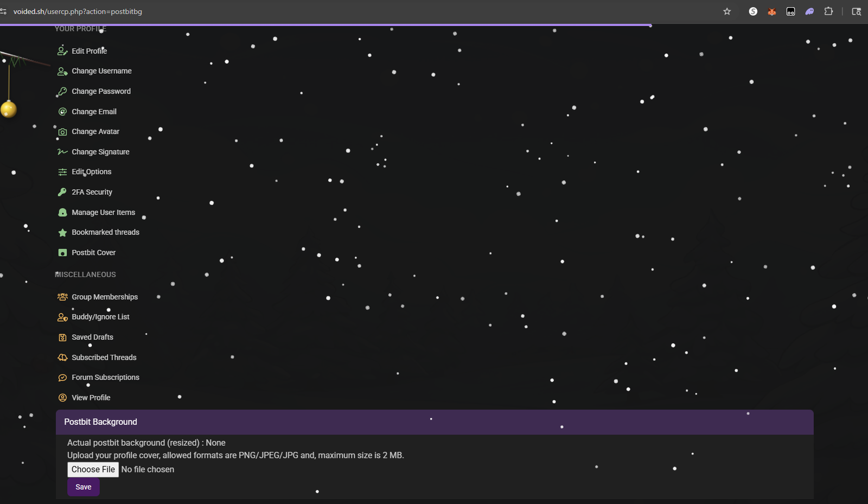This screenshot has width=868, height=504.
Task: Open the Change Email page
Action: click(x=94, y=111)
